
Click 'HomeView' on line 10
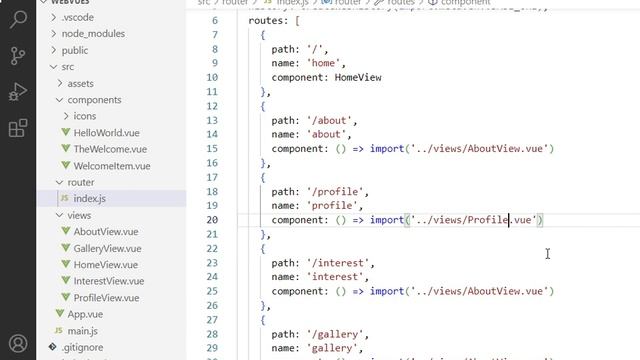pos(358,77)
